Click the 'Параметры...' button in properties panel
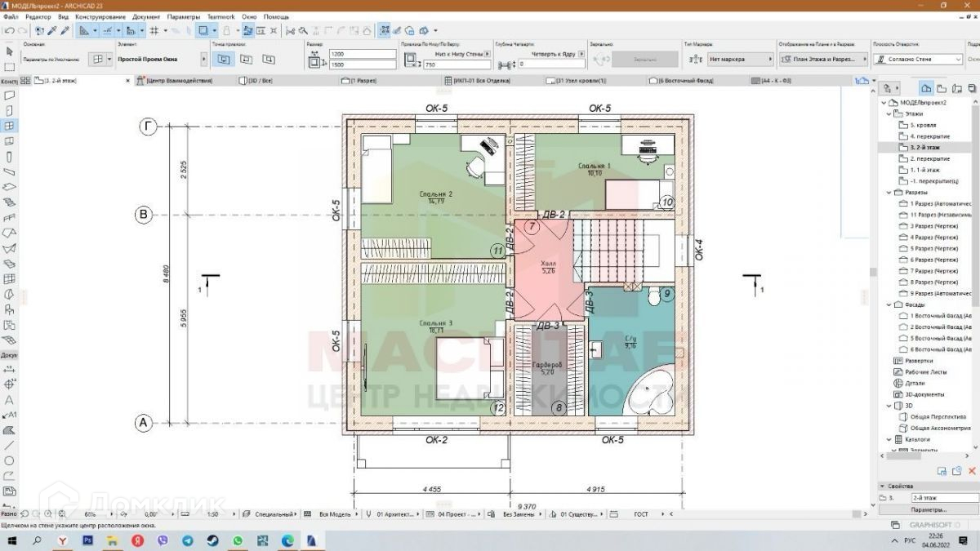 (x=928, y=509)
